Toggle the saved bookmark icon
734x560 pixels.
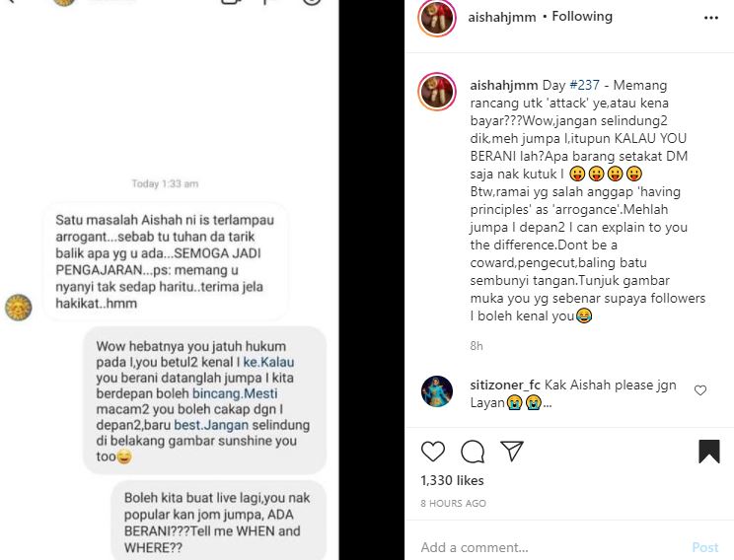tap(709, 452)
